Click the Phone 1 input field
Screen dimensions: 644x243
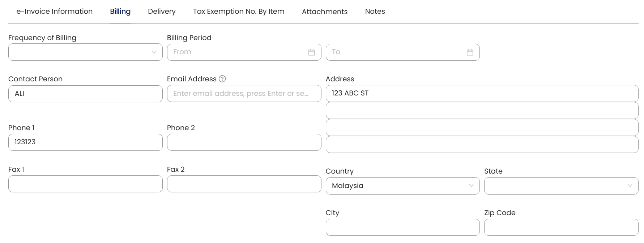point(85,142)
